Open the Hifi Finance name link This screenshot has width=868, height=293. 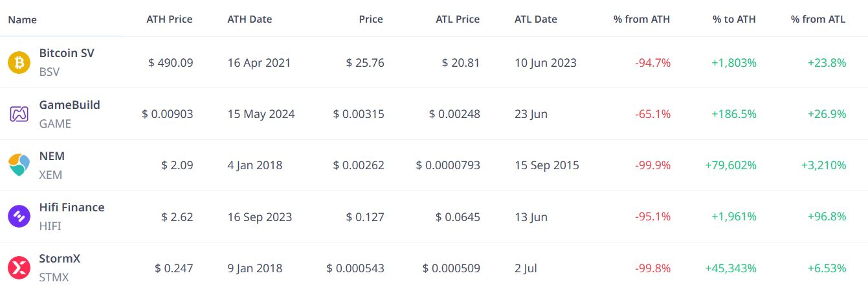71,207
